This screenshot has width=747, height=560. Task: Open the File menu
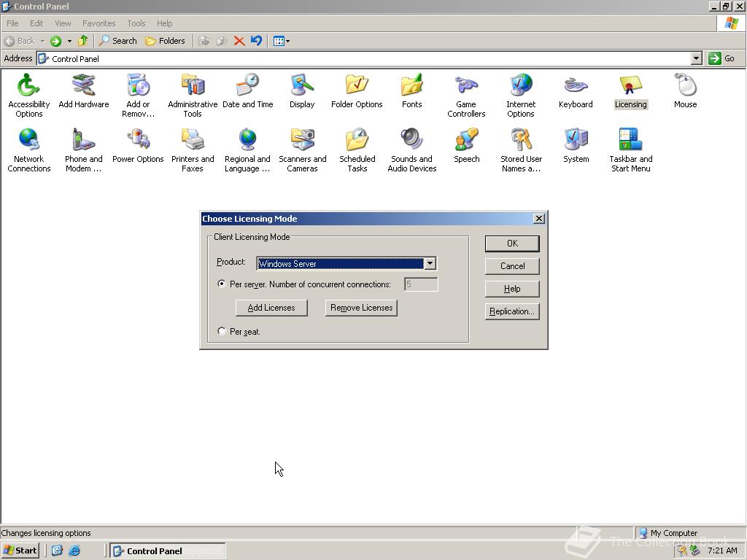click(12, 23)
